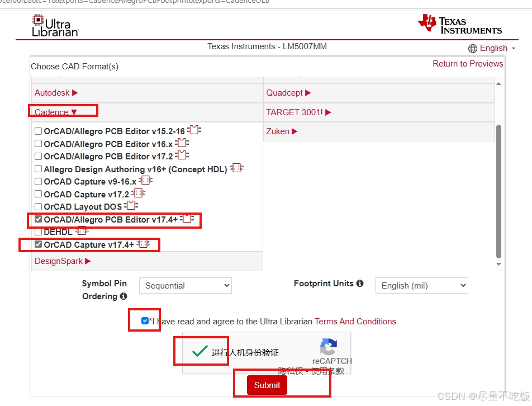The width and height of the screenshot is (532, 406).
Task: Click the Texas Instruments logo
Action: coord(460,24)
